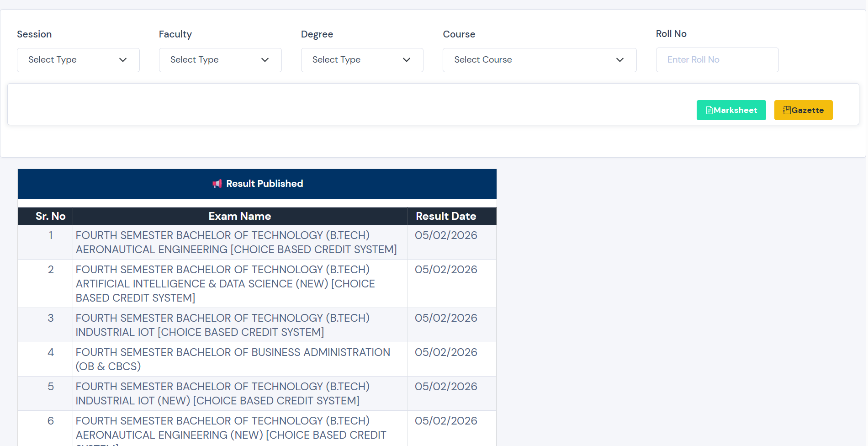The image size is (868, 446).
Task: Click the chevron icon on the Degree selector
Action: point(407,60)
